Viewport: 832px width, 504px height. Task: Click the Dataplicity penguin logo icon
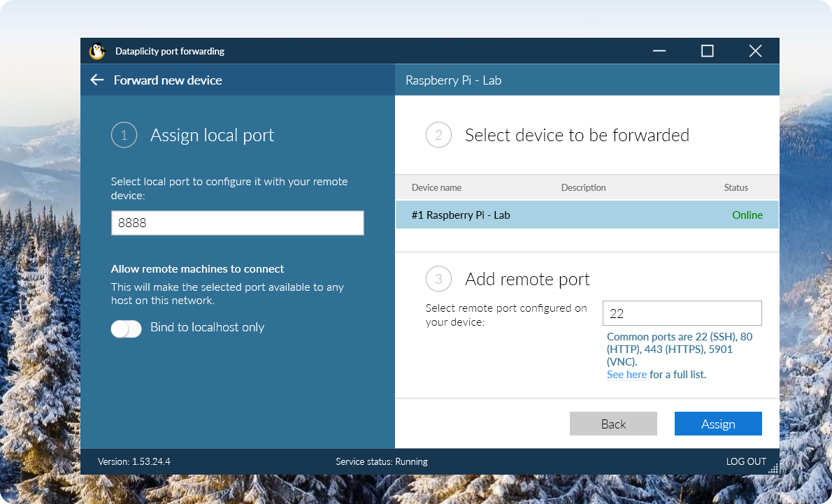coord(97,51)
